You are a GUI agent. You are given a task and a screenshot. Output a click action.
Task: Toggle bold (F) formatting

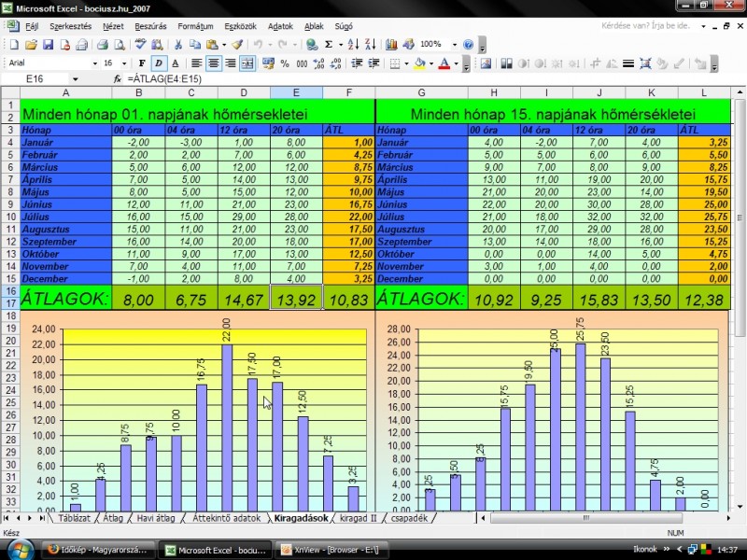tap(142, 63)
